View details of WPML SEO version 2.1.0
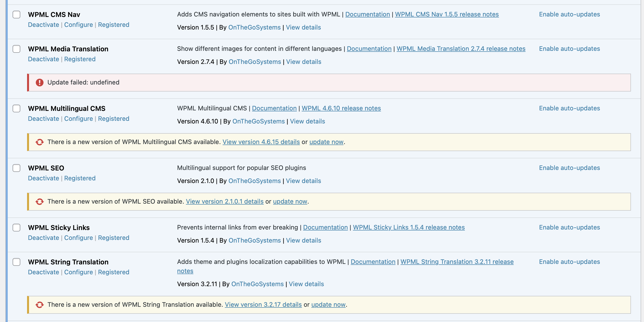 pyautogui.click(x=303, y=181)
